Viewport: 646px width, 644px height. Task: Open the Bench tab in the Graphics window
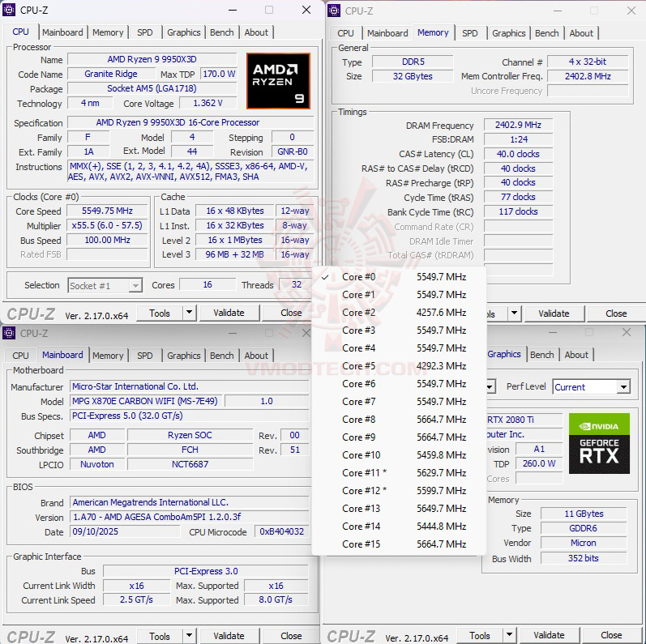pos(541,355)
